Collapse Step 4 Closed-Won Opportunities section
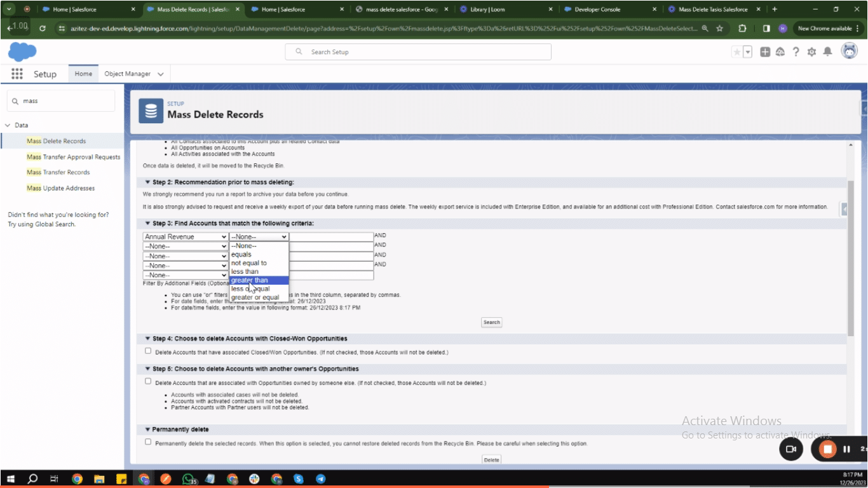This screenshot has height=488, width=868. click(x=147, y=339)
